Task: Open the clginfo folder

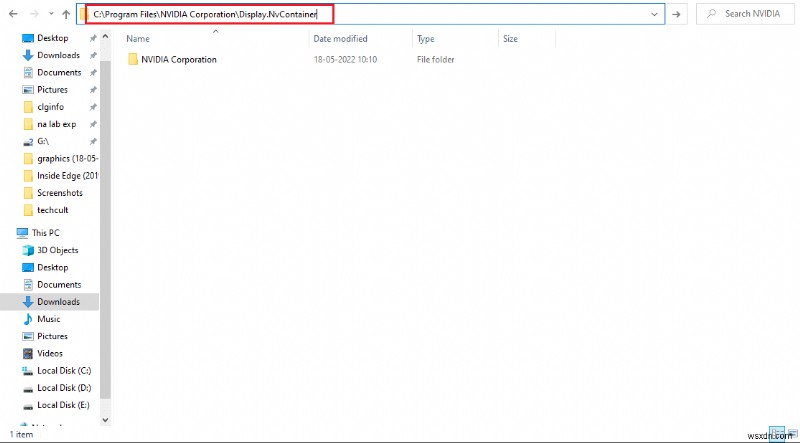Action: click(50, 107)
